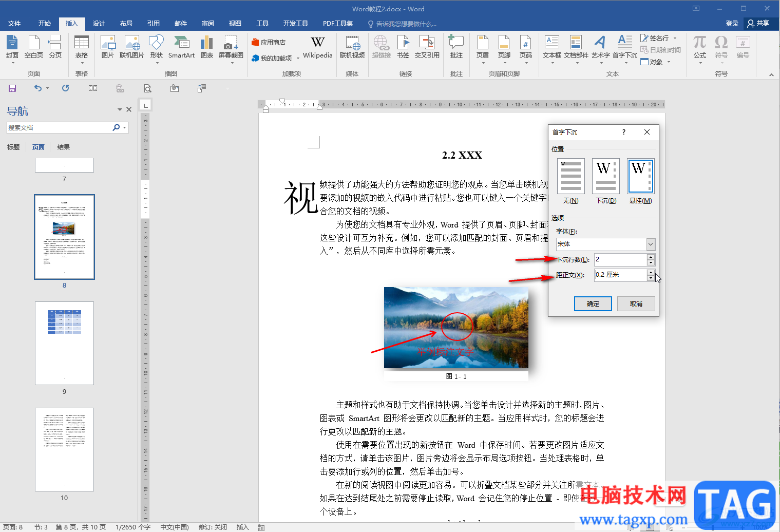This screenshot has width=780, height=532.
Task: Insert a comment (批注)
Action: [456, 47]
